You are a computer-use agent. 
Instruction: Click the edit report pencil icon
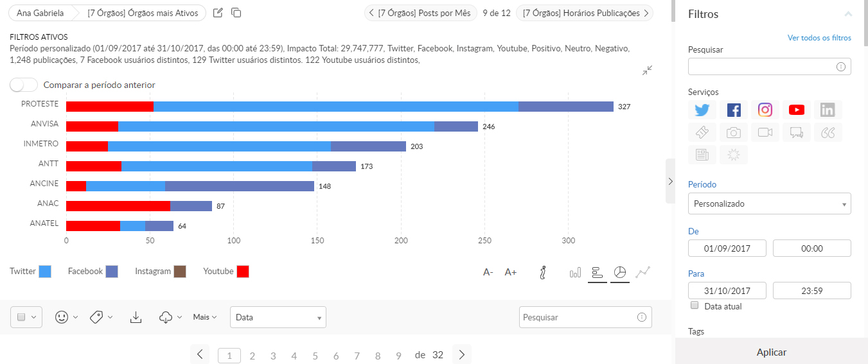[218, 13]
